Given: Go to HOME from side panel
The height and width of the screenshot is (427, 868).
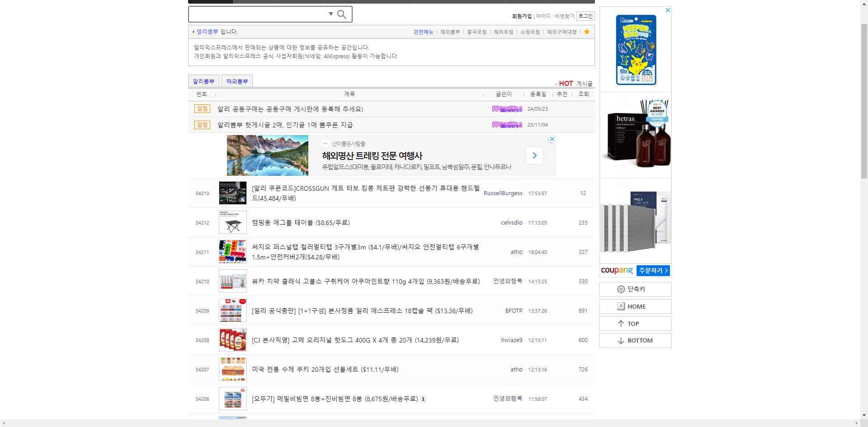Looking at the screenshot, I should (x=635, y=306).
